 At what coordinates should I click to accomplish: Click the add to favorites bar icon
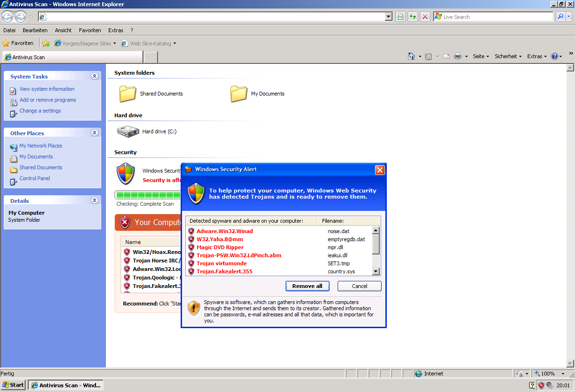click(x=46, y=43)
